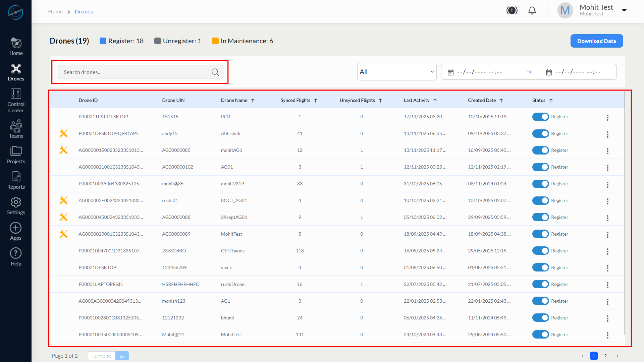The height and width of the screenshot is (362, 644).
Task: Open Apps from the sidebar
Action: click(16, 231)
